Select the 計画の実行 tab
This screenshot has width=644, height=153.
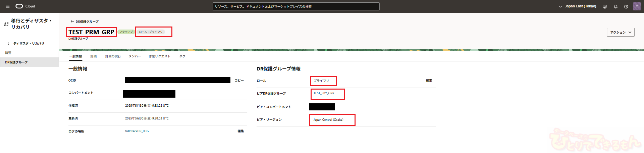pyautogui.click(x=113, y=56)
